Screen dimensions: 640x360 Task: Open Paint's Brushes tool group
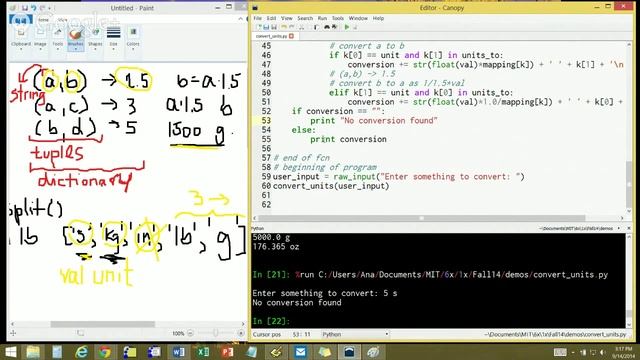point(76,39)
